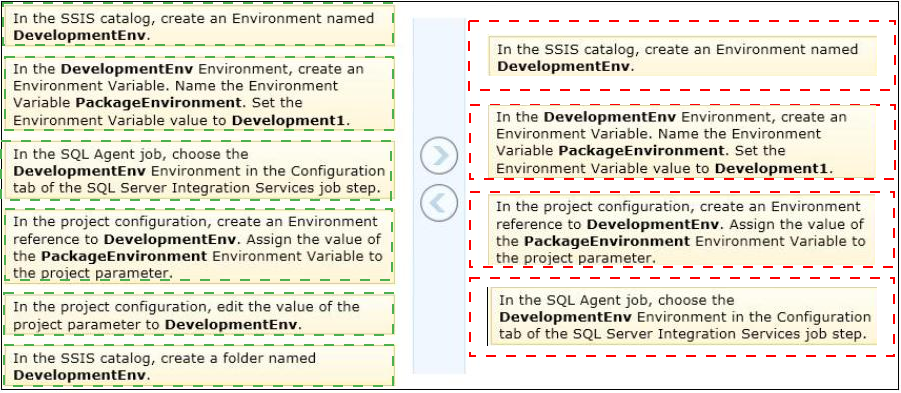Click light blue strip above the right arrow
This screenshot has height=393, width=901.
[x=439, y=77]
